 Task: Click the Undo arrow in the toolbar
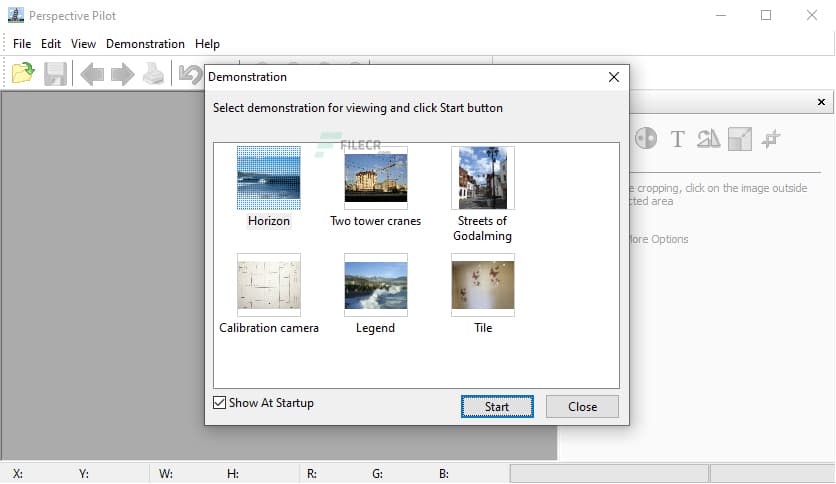[x=190, y=74]
